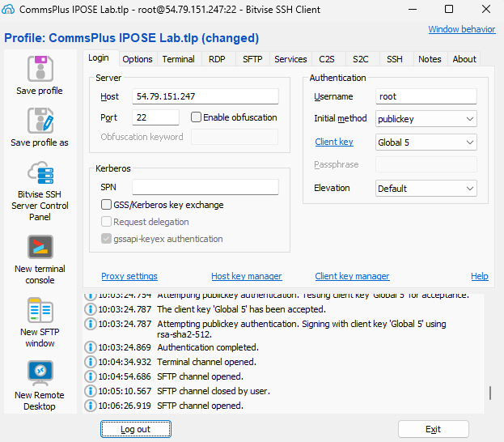Click the Save profile as icon
The image size is (504, 442).
click(40, 121)
